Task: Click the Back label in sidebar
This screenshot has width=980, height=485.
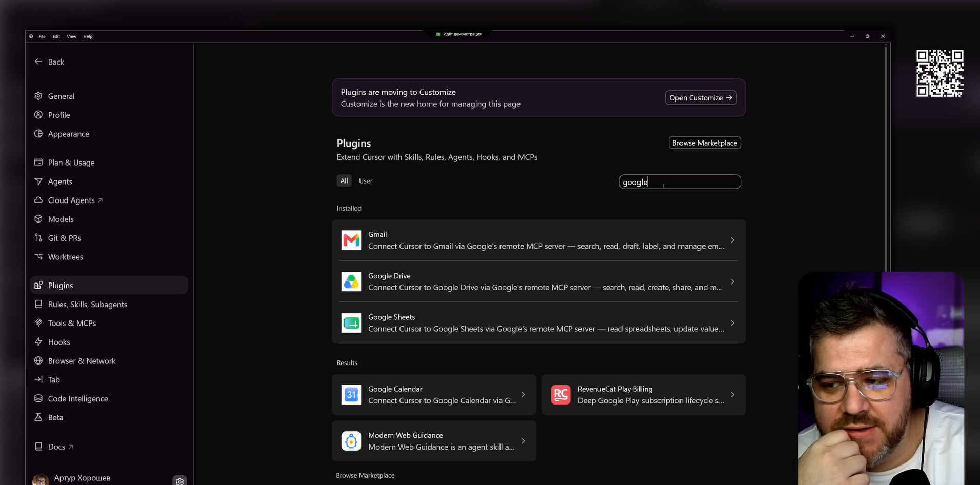Action: coord(56,62)
